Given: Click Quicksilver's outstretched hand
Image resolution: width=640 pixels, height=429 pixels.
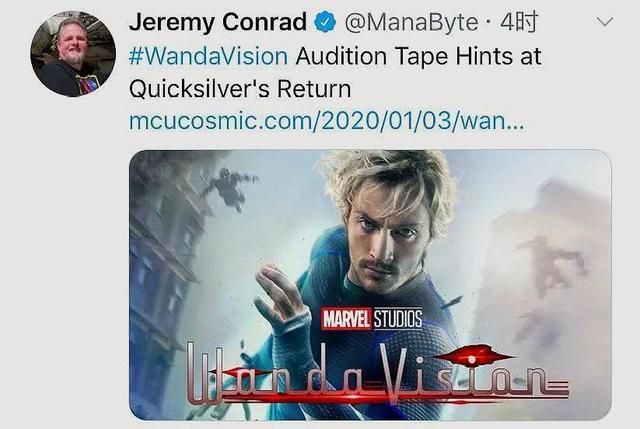Looking at the screenshot, I should click(282, 294).
